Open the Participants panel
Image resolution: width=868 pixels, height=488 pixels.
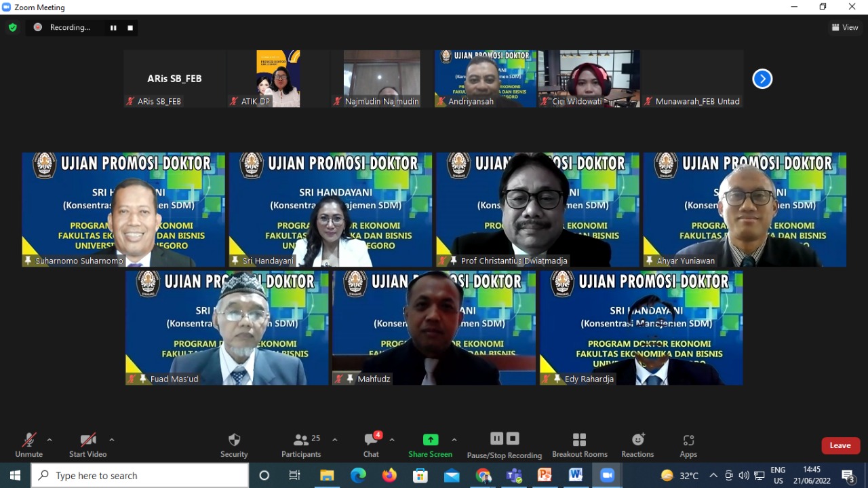301,445
